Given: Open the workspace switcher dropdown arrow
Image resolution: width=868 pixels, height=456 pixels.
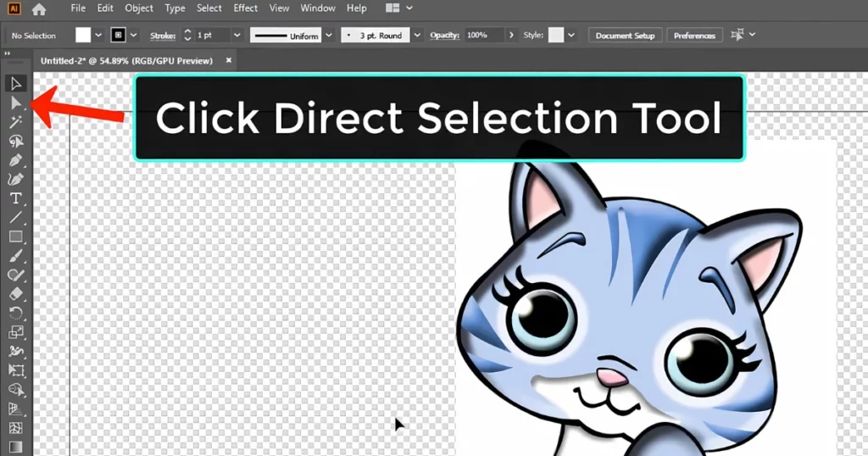Looking at the screenshot, I should (409, 8).
